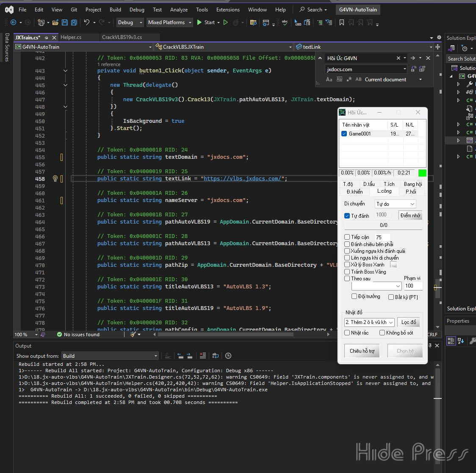Uncheck the Game0001 character checkbox
Screen dimensions: 476x473
click(x=344, y=133)
